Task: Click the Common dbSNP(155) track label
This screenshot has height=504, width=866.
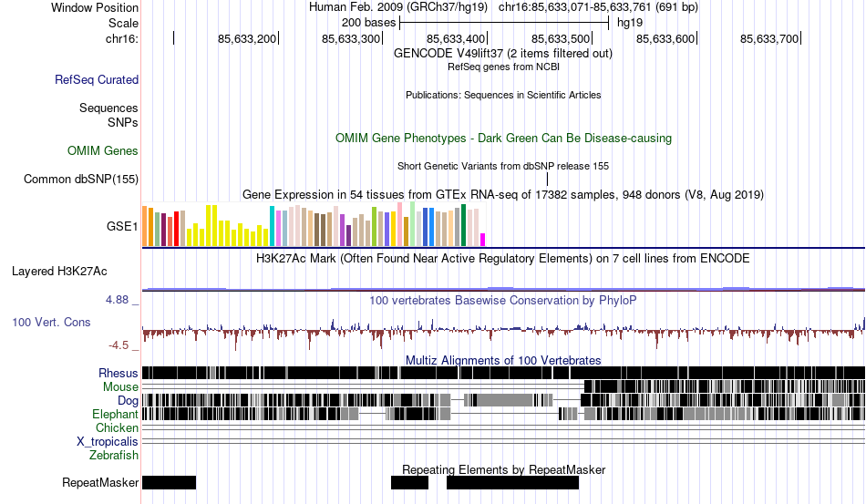Action: (x=80, y=179)
